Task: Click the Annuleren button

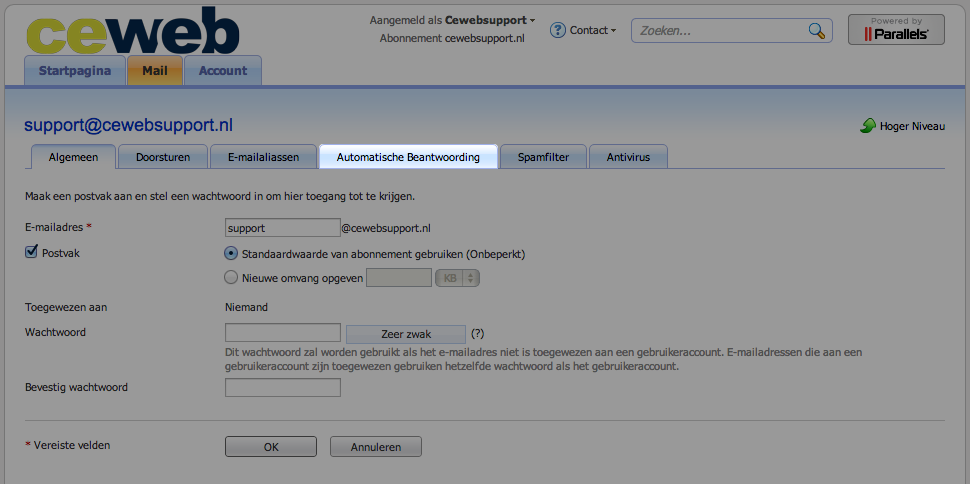Action: (375, 447)
